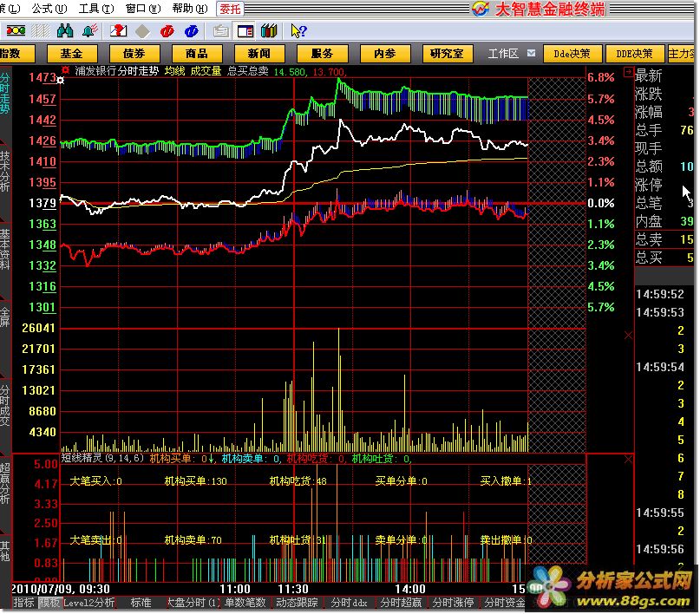The width and height of the screenshot is (700, 614).
Task: Select the 分时走势 side tab
Action: point(5,95)
